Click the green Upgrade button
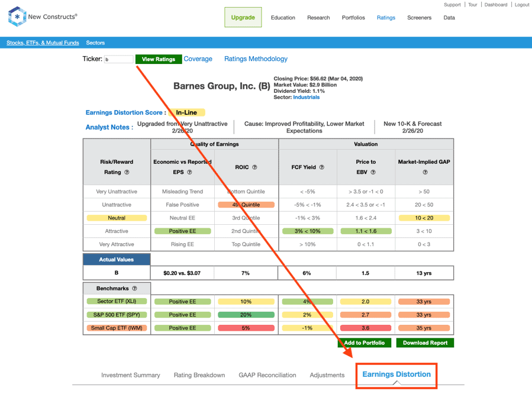 click(x=243, y=17)
